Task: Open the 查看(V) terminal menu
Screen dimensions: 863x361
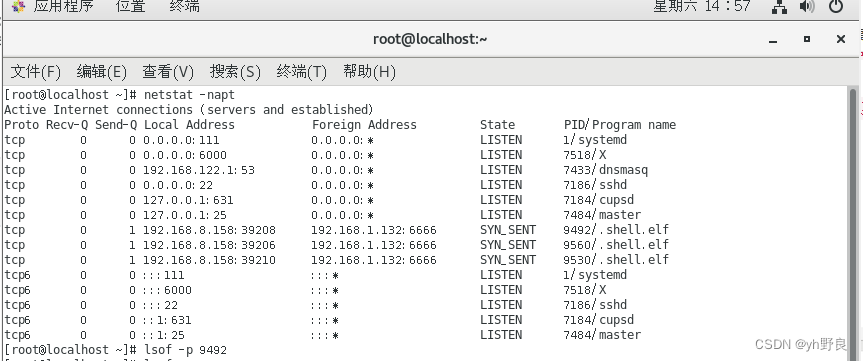Action: pyautogui.click(x=168, y=72)
